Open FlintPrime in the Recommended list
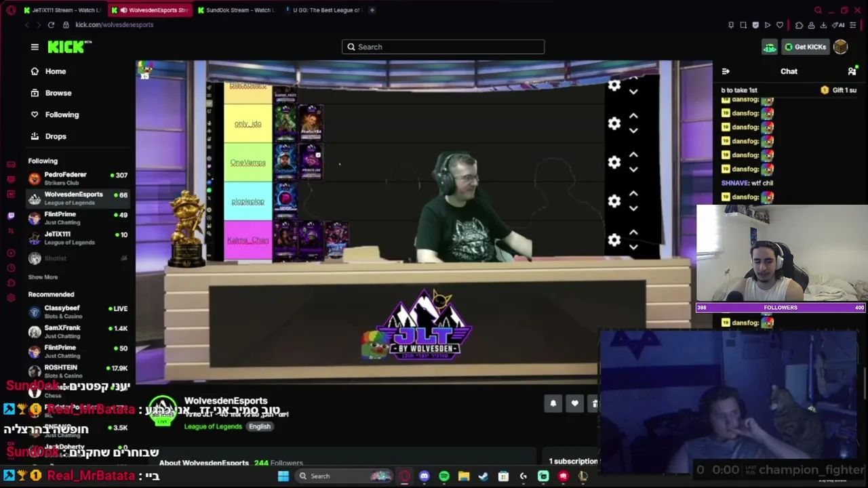Image resolution: width=868 pixels, height=488 pixels. tap(78, 351)
